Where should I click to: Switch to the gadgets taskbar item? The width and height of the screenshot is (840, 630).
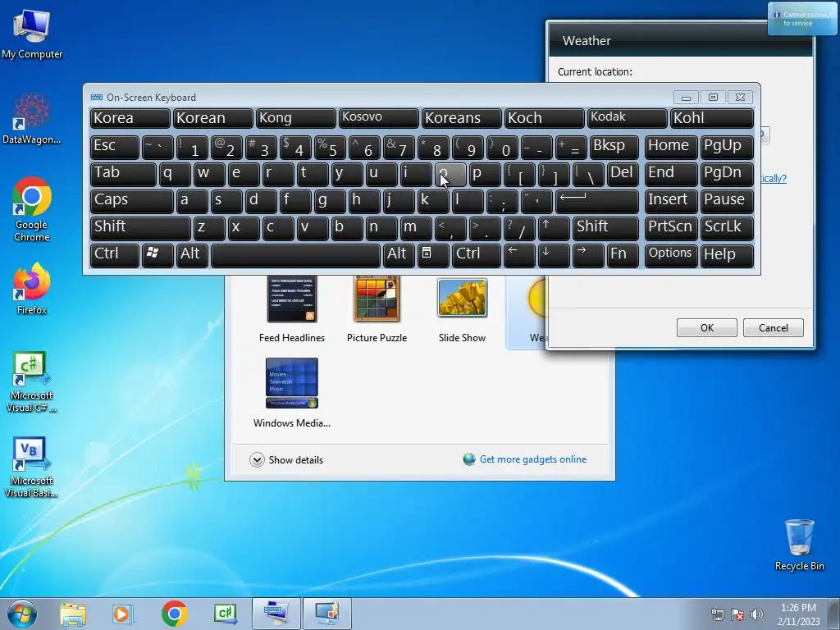(327, 614)
